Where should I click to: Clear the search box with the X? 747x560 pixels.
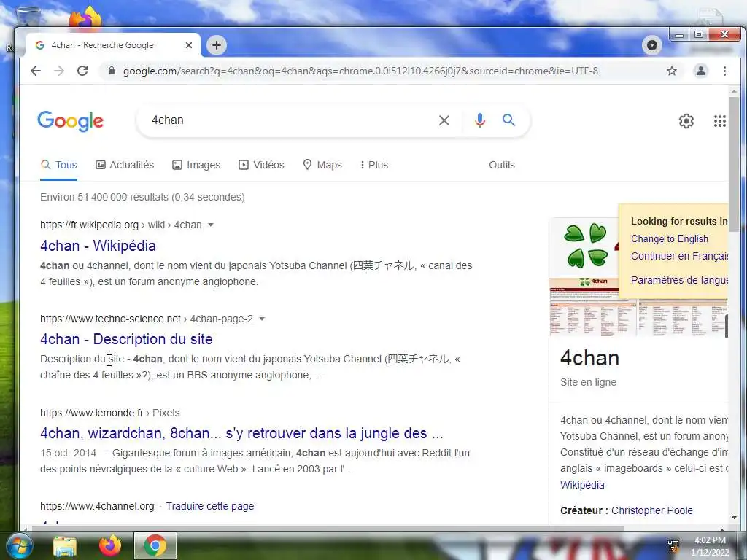[444, 120]
